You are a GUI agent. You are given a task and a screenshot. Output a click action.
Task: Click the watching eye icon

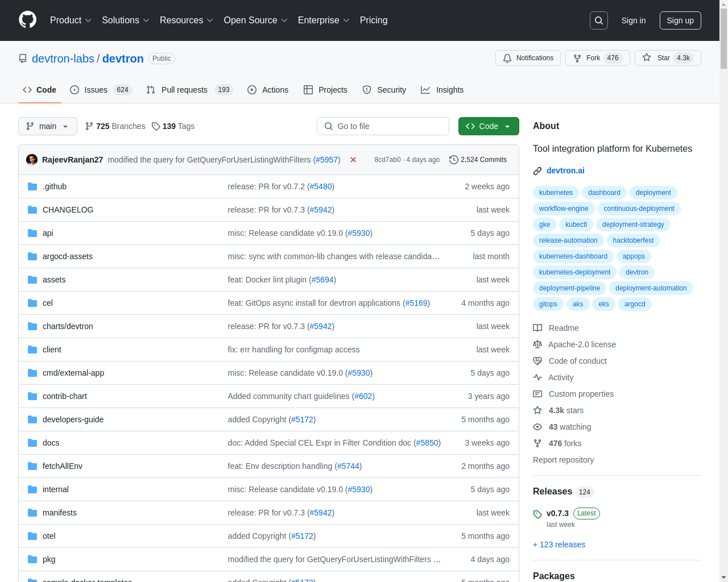tap(537, 427)
